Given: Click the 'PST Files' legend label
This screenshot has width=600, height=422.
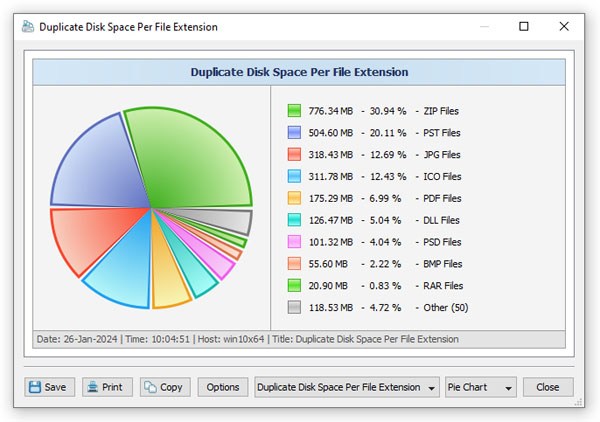Looking at the screenshot, I should click(x=442, y=133).
